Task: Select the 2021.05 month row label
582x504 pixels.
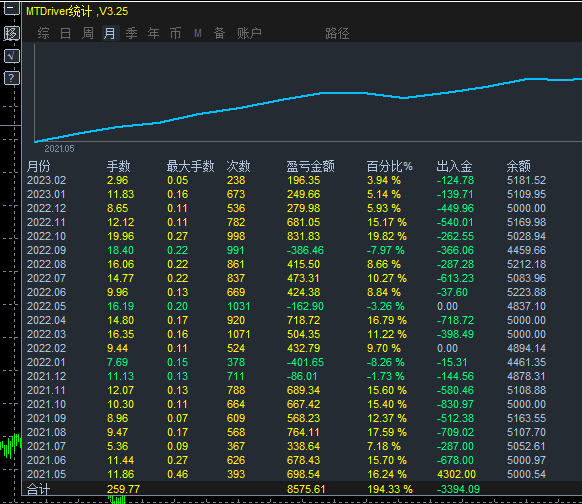Action: pos(46,474)
